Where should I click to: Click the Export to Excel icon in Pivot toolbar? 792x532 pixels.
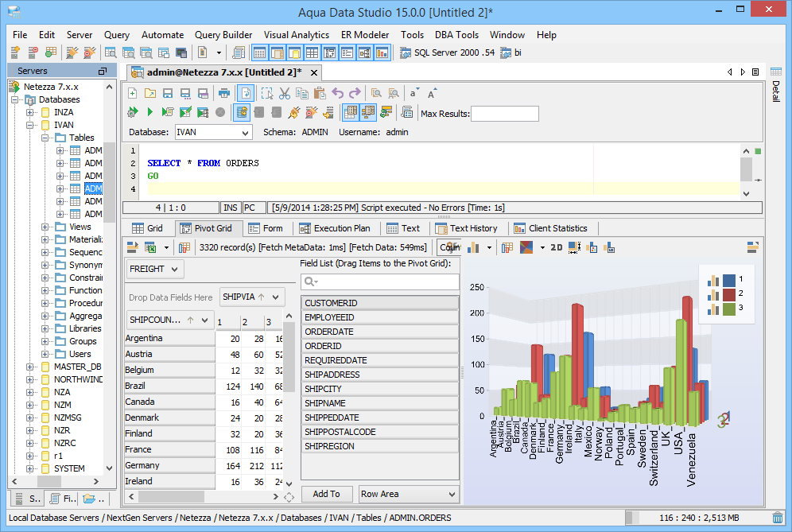(x=150, y=247)
